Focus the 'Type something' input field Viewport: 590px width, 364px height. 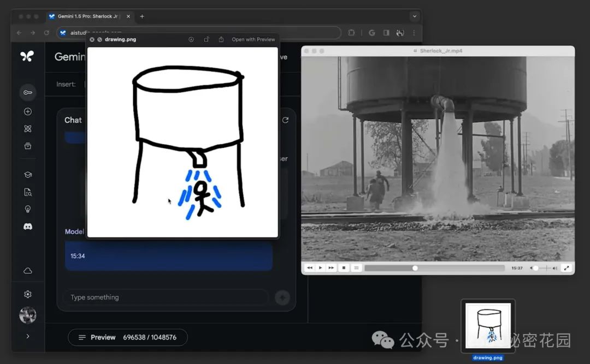[x=166, y=297]
